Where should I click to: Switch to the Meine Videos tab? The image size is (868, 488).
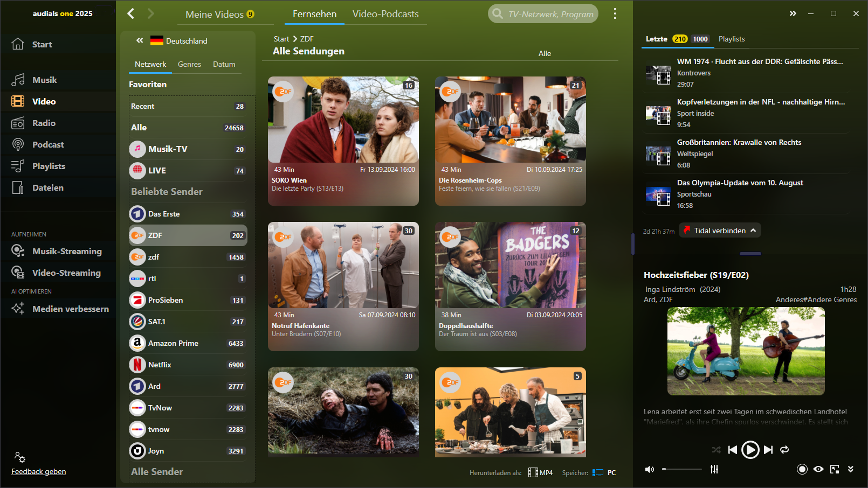point(220,14)
